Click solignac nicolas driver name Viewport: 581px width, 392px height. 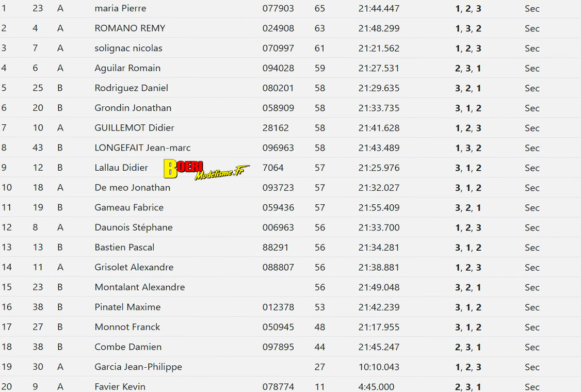pyautogui.click(x=128, y=48)
